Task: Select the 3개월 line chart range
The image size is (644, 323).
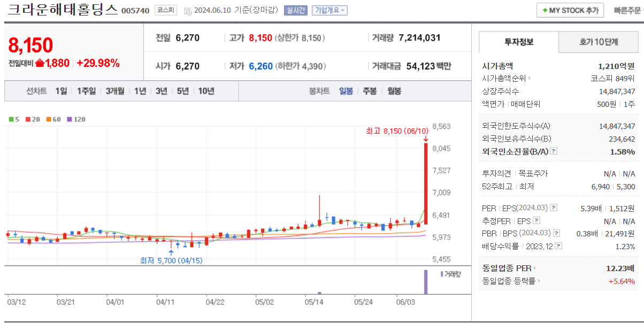Action: [115, 91]
